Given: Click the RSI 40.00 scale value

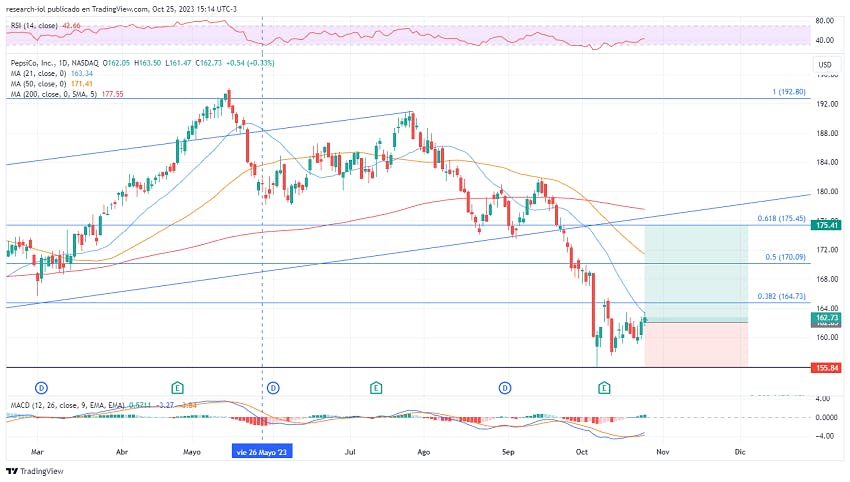Looking at the screenshot, I should (x=825, y=40).
